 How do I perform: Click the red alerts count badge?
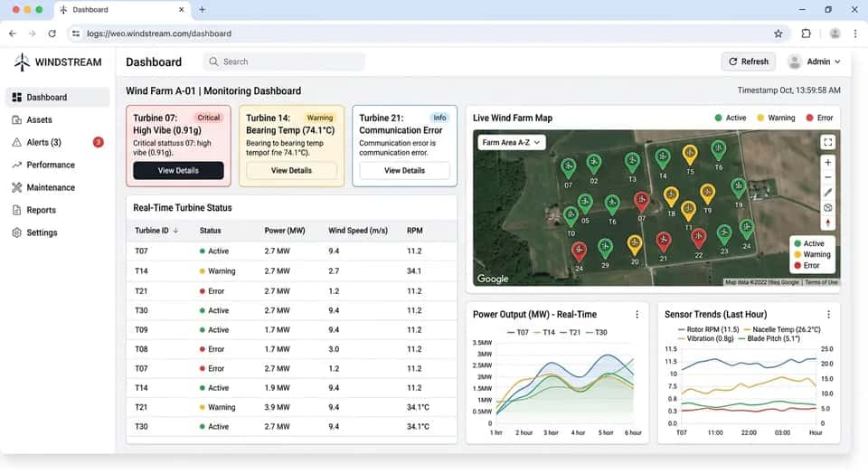pos(98,142)
